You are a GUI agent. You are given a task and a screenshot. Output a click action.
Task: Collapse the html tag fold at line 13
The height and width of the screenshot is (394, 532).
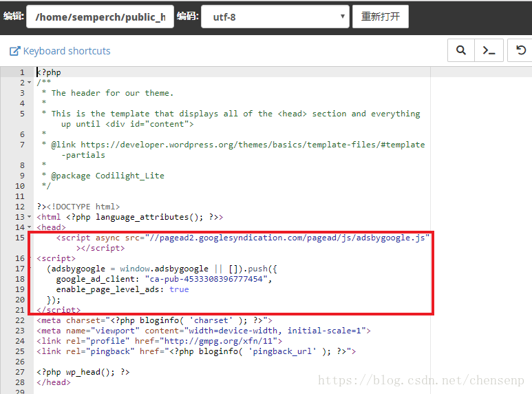click(x=29, y=217)
